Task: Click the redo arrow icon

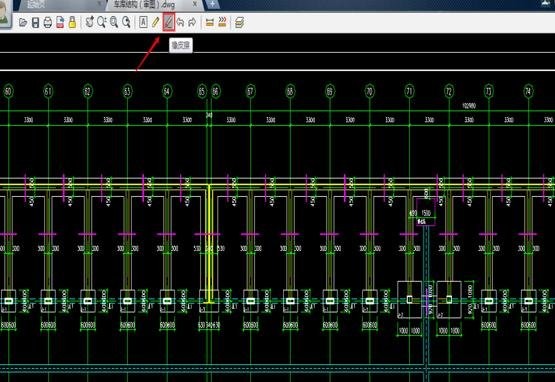Action: pos(192,22)
